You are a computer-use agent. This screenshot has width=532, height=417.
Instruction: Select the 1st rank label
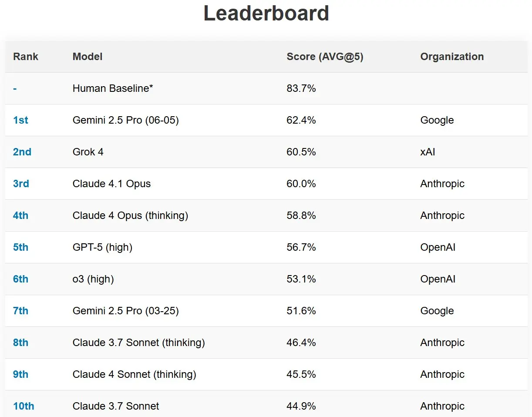pyautogui.click(x=20, y=120)
